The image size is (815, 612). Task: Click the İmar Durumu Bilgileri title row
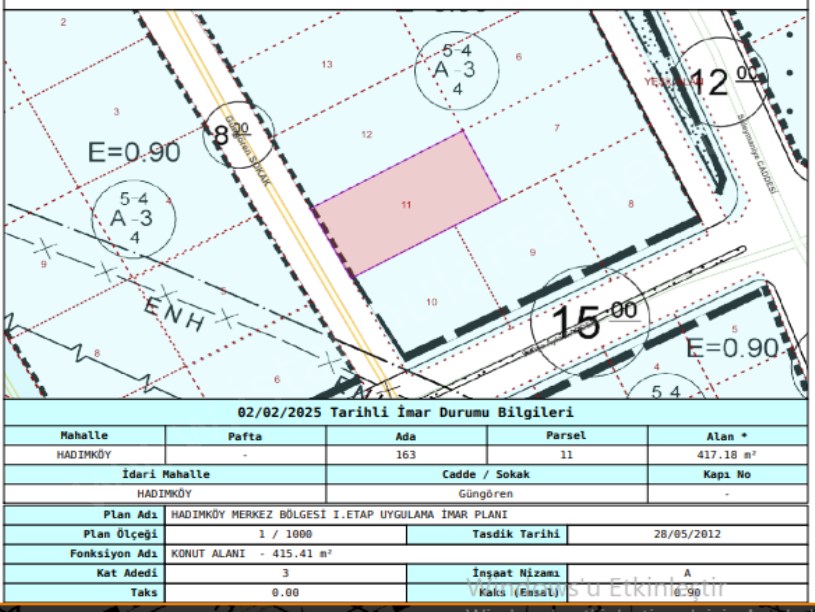point(406,412)
